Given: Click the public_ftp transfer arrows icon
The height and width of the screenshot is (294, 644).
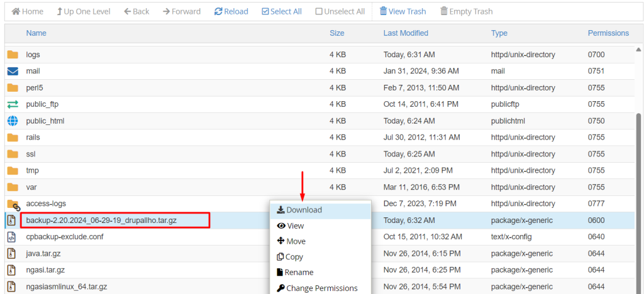Looking at the screenshot, I should (x=13, y=104).
